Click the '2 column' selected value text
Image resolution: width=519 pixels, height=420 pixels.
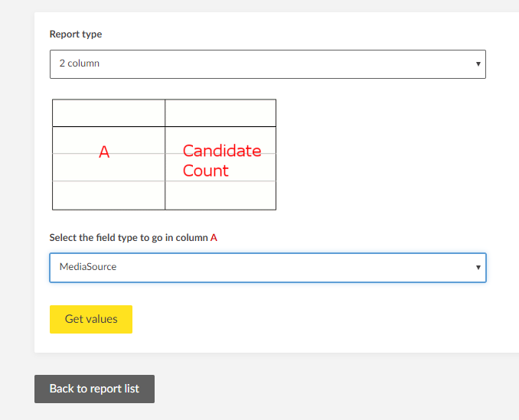click(x=80, y=63)
